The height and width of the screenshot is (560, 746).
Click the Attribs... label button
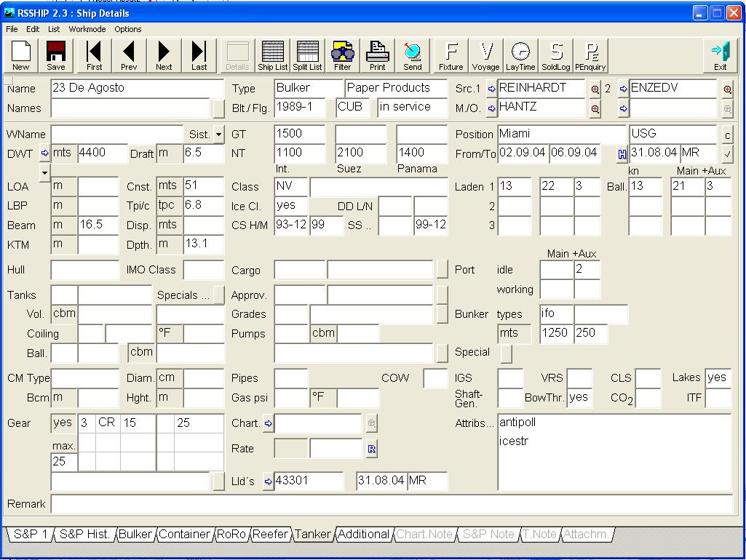click(475, 423)
